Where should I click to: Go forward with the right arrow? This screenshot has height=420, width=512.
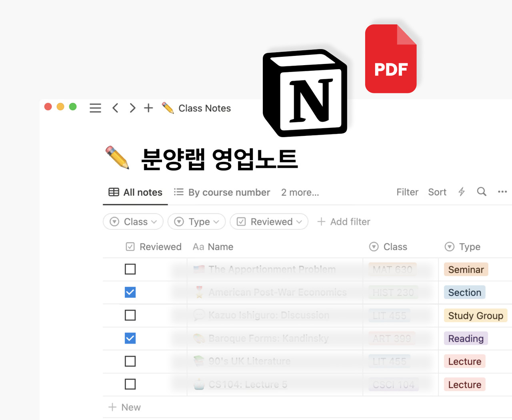pyautogui.click(x=132, y=108)
